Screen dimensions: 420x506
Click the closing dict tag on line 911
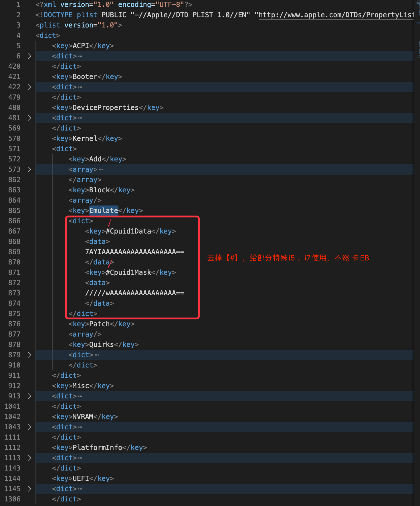click(x=66, y=375)
